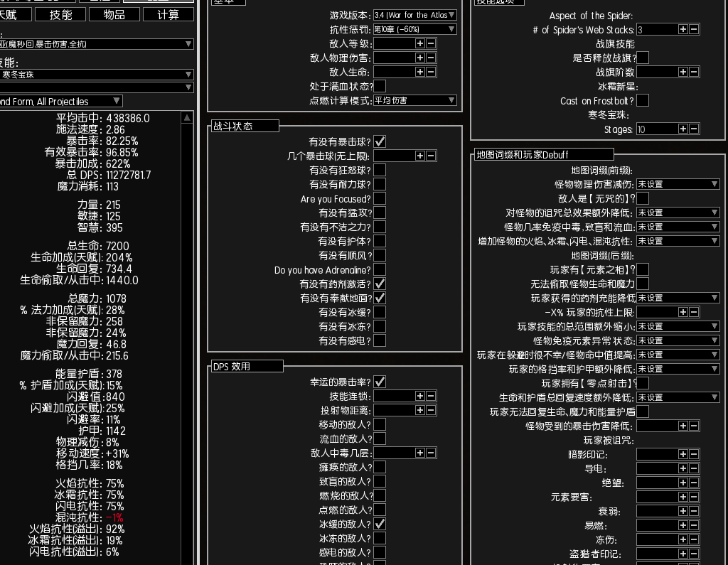Screen dimensions: 728x565
Task: Open the 寒冬宝珠 skill dropdown
Action: [x=92, y=75]
